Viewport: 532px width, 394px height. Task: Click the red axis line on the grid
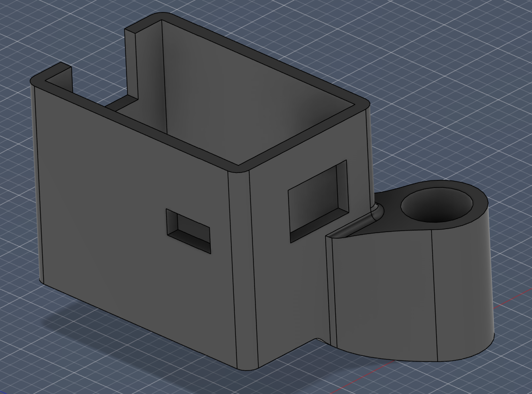[x=511, y=298]
